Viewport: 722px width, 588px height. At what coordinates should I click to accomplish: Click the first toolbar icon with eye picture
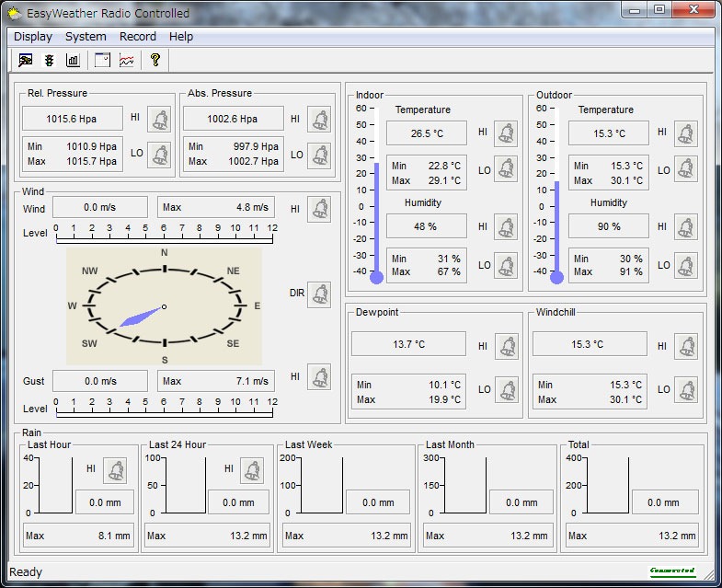[x=26, y=60]
